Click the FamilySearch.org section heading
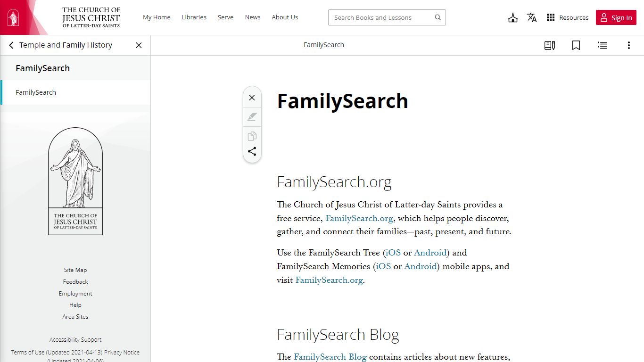 (334, 182)
